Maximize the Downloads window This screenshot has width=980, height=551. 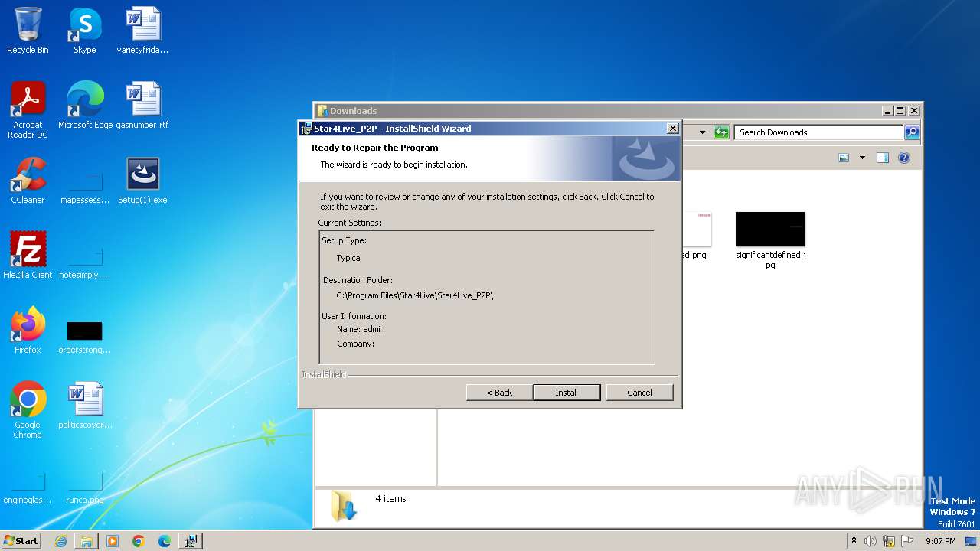coord(900,111)
